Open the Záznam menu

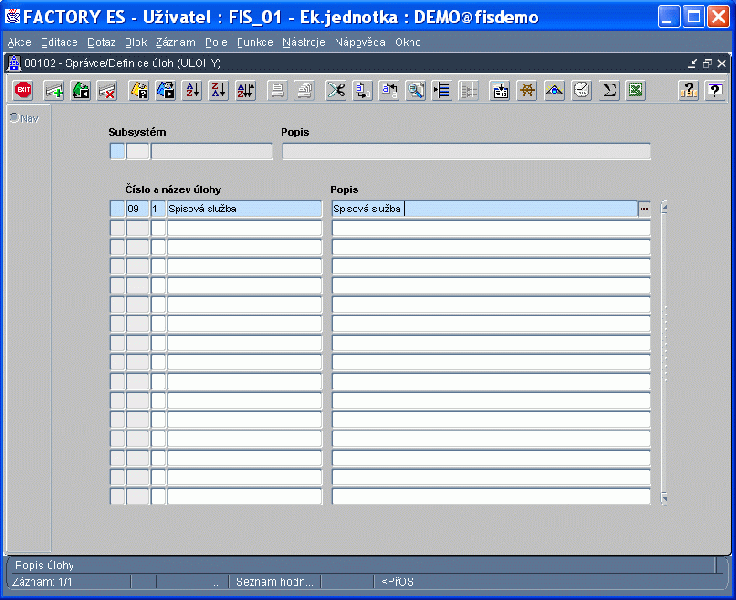point(176,42)
